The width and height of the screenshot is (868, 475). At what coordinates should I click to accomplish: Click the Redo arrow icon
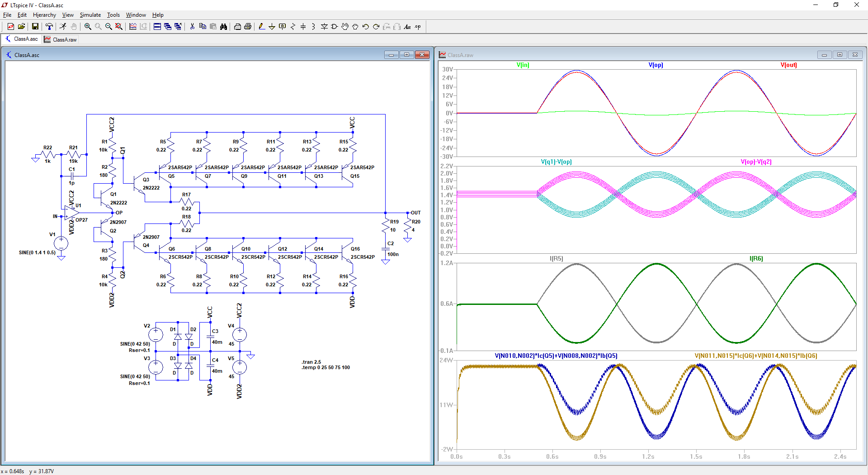(x=376, y=27)
